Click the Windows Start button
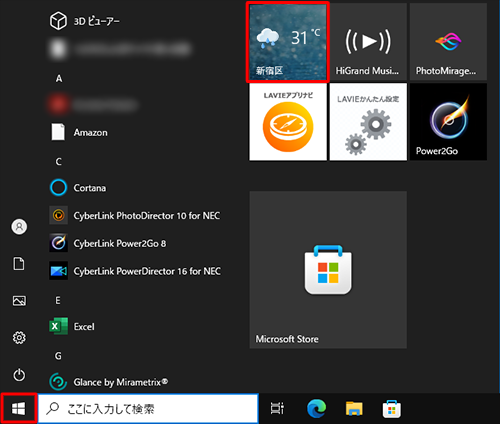 point(19,409)
